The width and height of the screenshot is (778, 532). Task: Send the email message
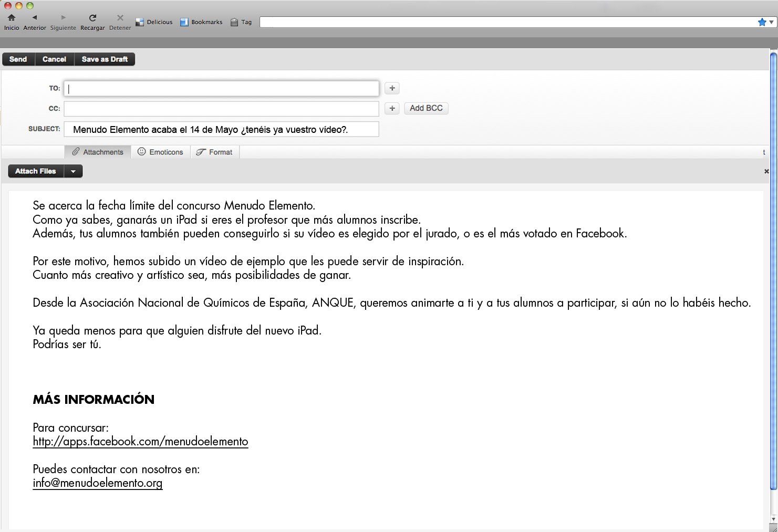coord(18,59)
